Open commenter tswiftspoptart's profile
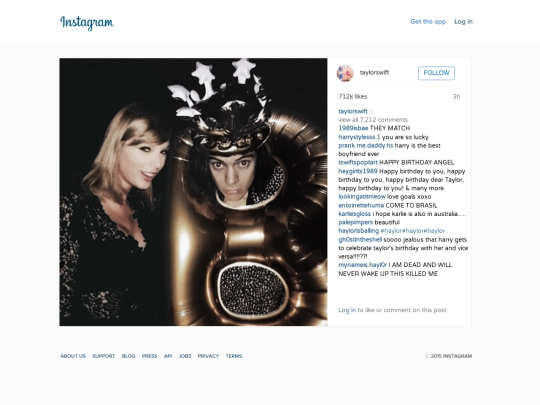540x405 pixels. coord(358,163)
